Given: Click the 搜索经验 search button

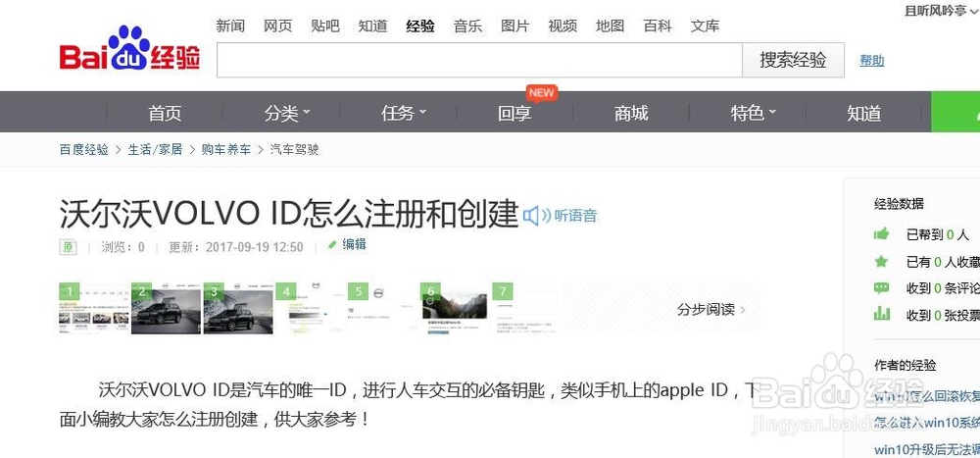Looking at the screenshot, I should [793, 60].
